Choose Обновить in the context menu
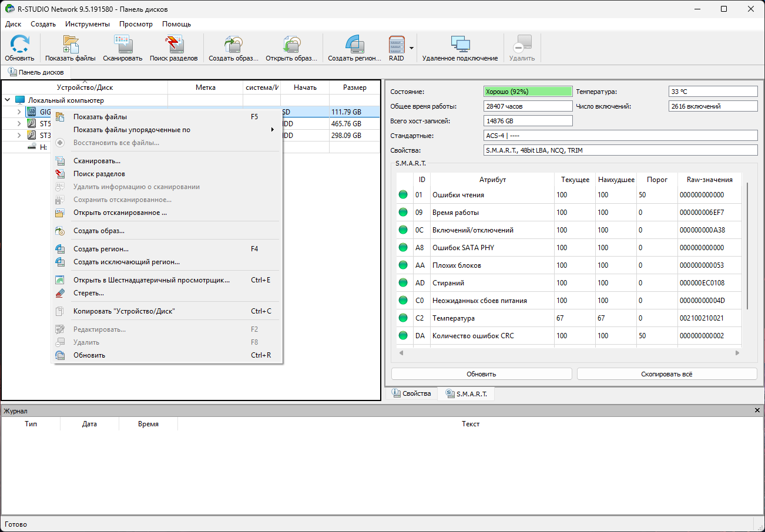Viewport: 765px width, 532px height. pos(167,355)
